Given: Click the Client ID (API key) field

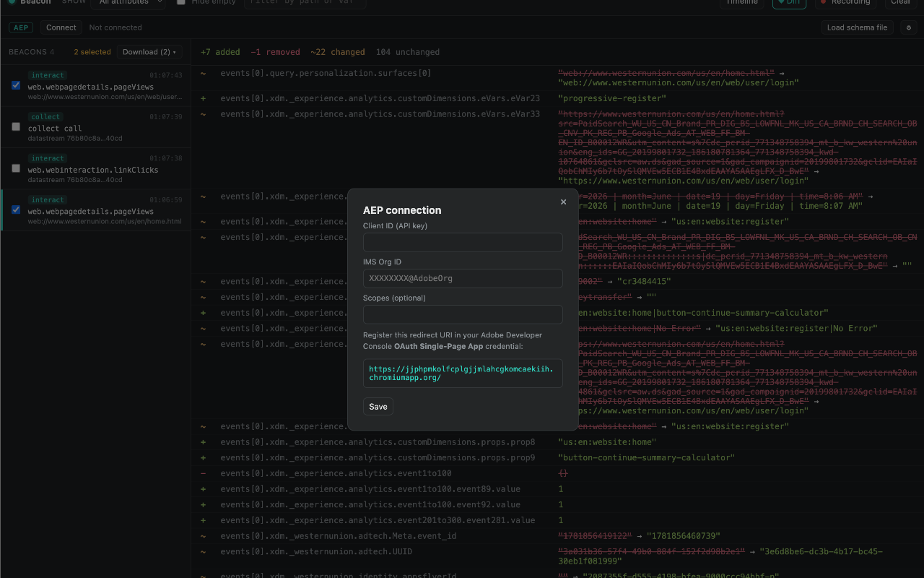Looking at the screenshot, I should 463,242.
